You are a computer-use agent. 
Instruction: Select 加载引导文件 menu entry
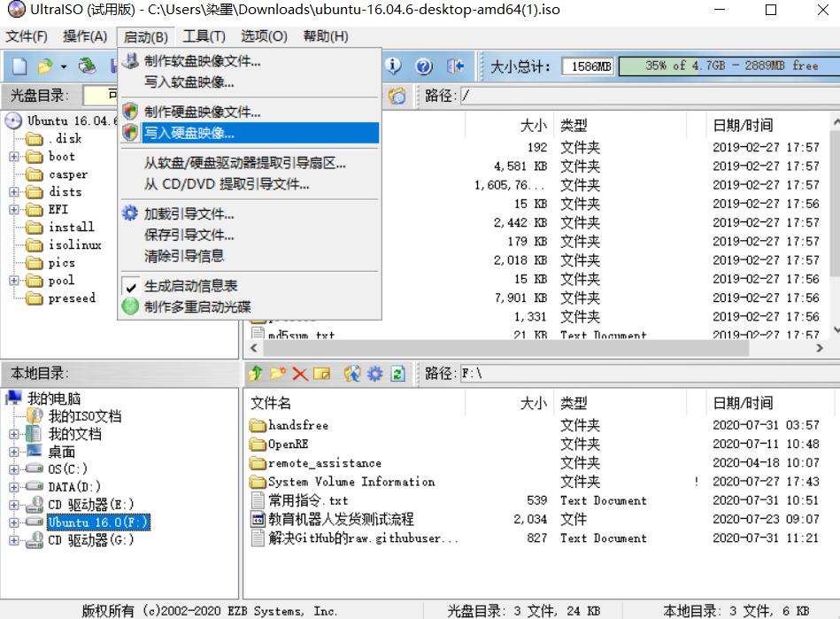pos(250,213)
